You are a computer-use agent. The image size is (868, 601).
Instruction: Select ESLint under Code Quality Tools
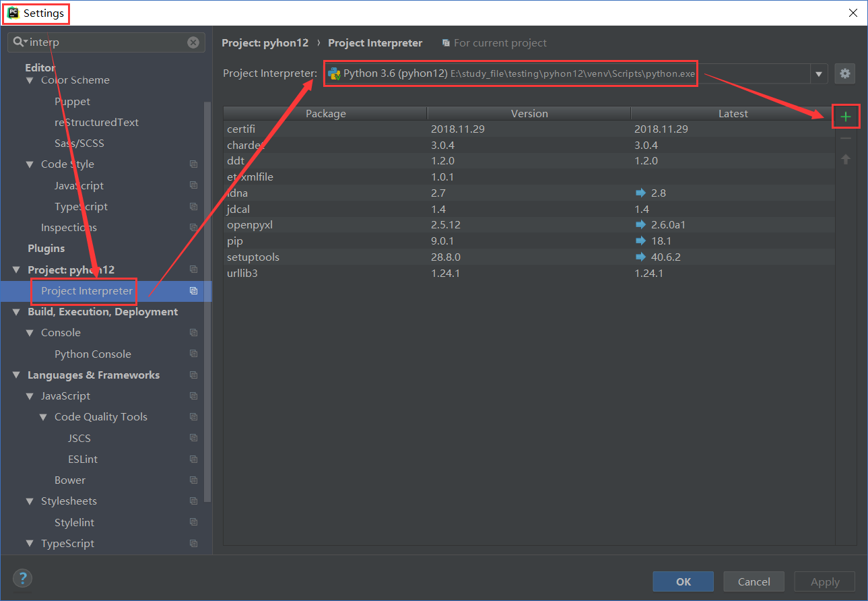click(83, 459)
